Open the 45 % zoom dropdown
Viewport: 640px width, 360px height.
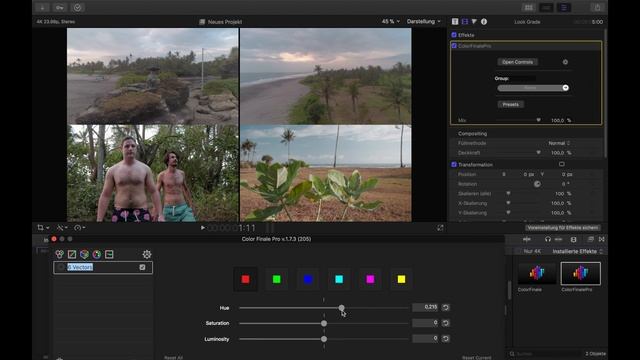click(391, 22)
